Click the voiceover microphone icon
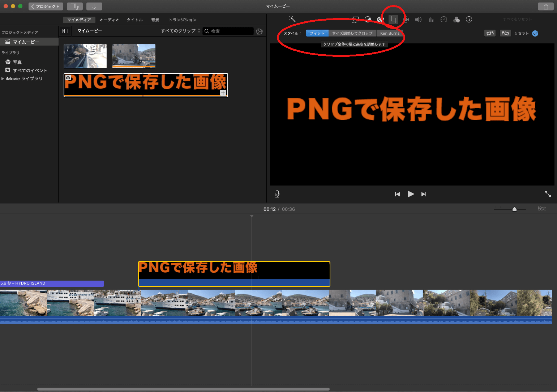Viewport: 557px width, 392px height. (277, 194)
